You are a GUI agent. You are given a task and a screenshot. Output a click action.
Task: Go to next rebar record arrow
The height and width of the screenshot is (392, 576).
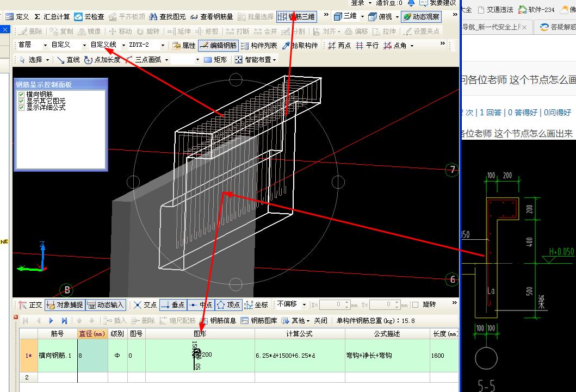pyautogui.click(x=51, y=321)
